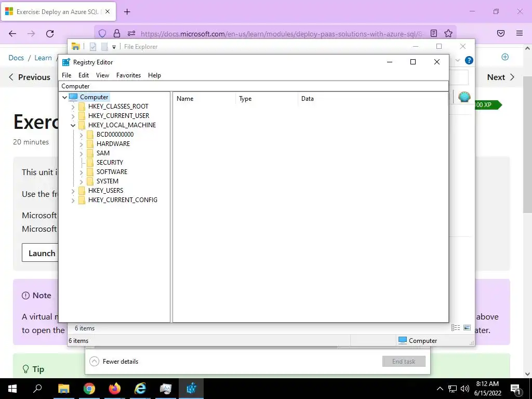Open Pocket save icon in browser
The width and height of the screenshot is (532, 399).
pyautogui.click(x=501, y=33)
